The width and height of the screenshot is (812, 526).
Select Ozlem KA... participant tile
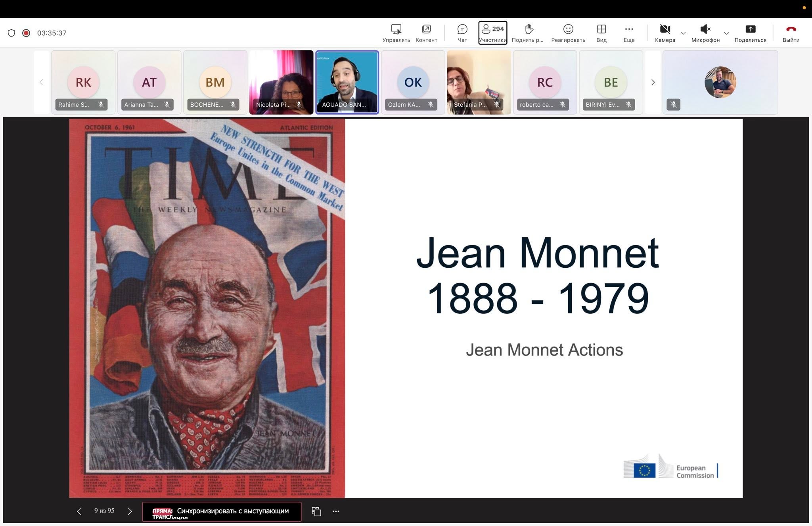[x=413, y=82]
